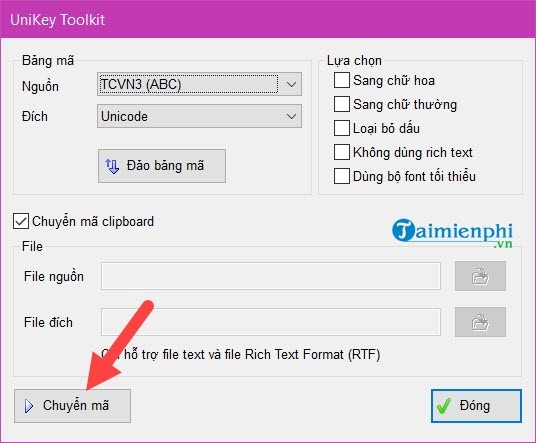Image resolution: width=536 pixels, height=443 pixels.
Task: Start conversion with Chuyển mã button
Action: 72,406
